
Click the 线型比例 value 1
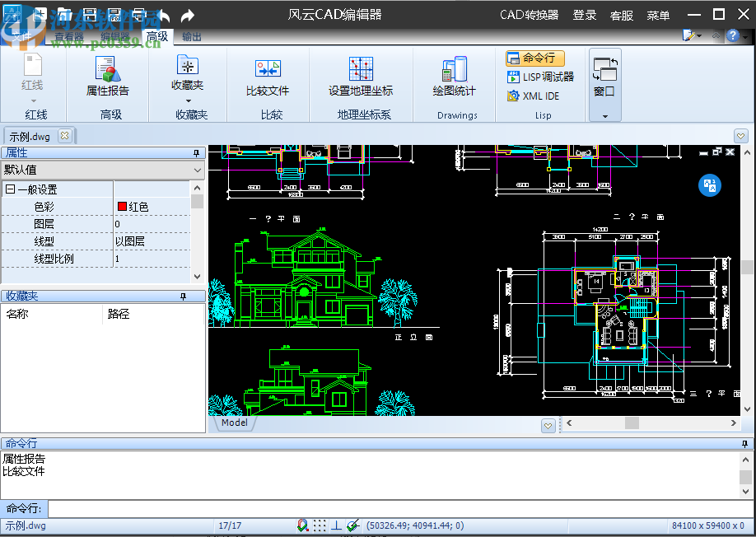click(152, 259)
